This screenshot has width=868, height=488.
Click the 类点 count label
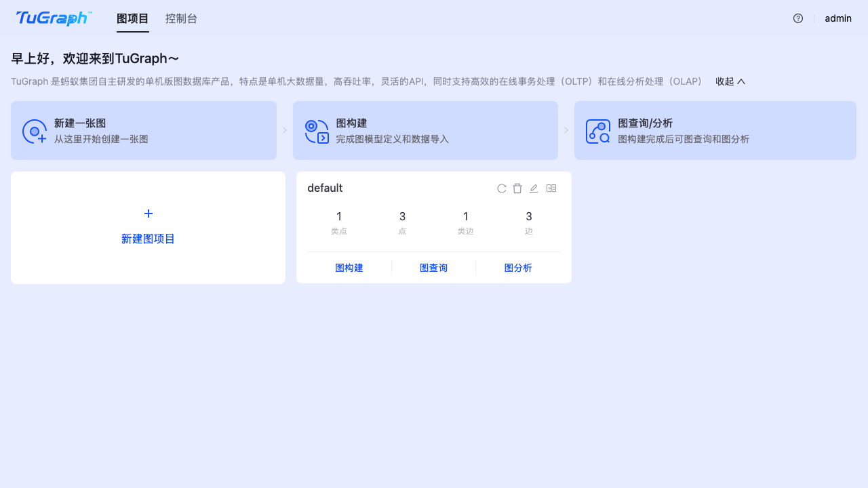coord(339,231)
